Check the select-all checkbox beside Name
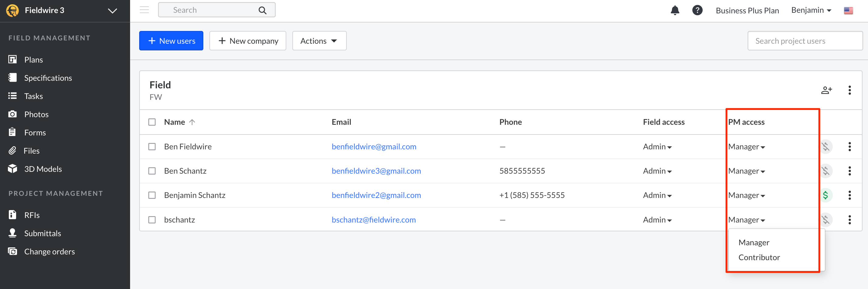Viewport: 868px width, 289px height. point(152,122)
